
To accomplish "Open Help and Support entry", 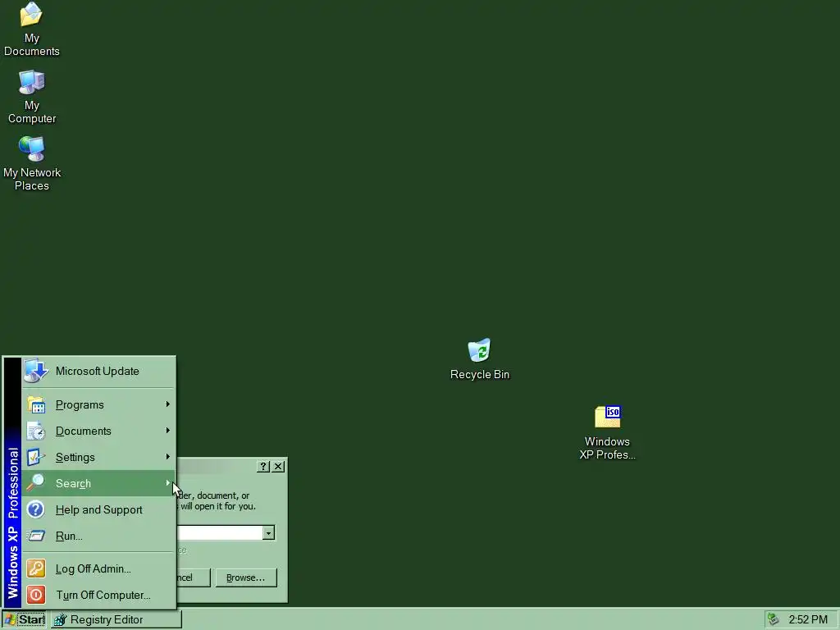I will point(98,509).
